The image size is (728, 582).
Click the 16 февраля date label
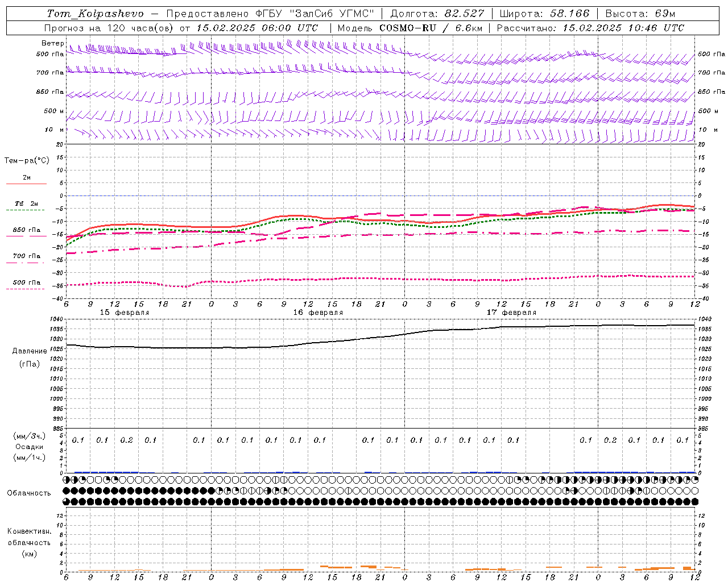[x=318, y=313]
